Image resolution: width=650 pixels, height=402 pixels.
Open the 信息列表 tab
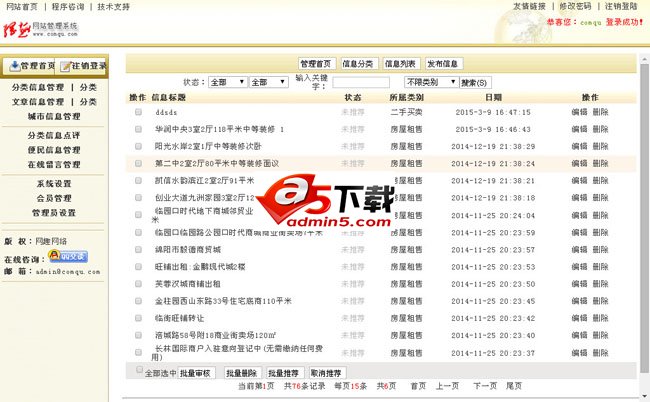[x=401, y=64]
